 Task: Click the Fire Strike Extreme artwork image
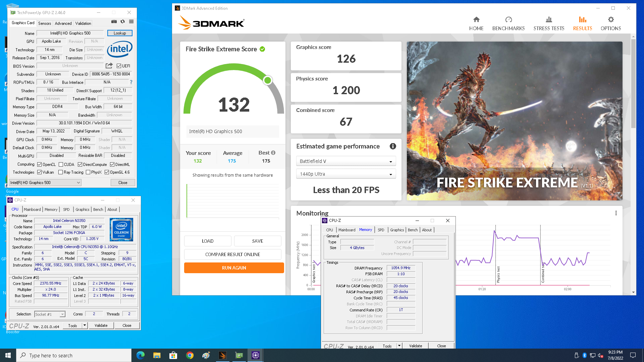515,121
